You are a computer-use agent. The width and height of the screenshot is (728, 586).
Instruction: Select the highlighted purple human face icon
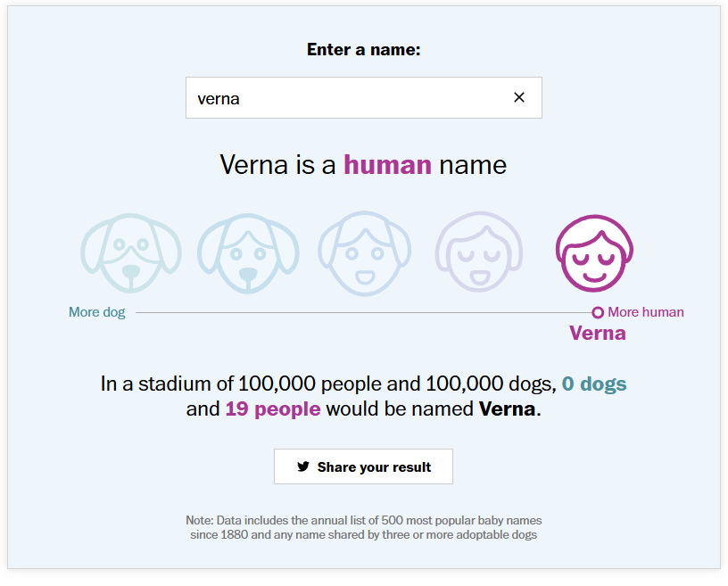pos(595,252)
